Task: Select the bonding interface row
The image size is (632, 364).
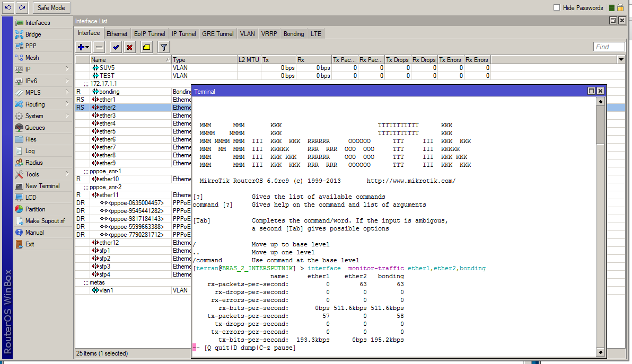Action: point(133,92)
